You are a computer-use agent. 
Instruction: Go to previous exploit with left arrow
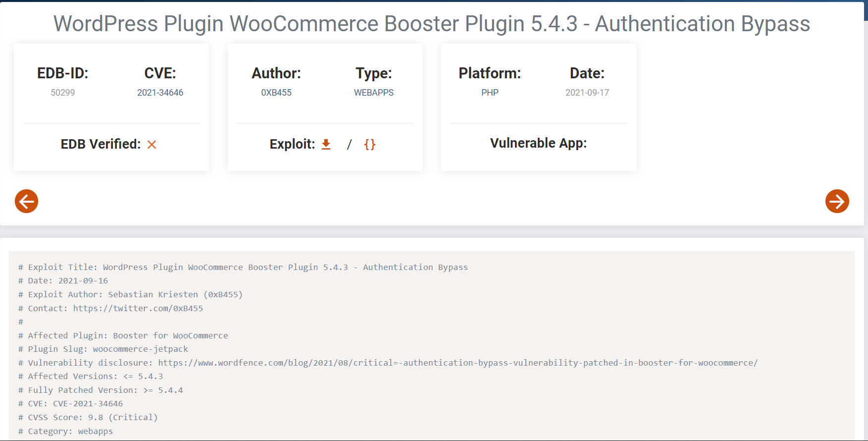click(x=26, y=201)
